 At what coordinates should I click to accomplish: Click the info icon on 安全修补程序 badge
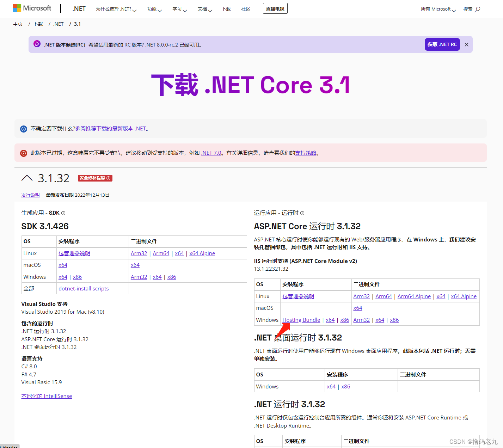pyautogui.click(x=109, y=178)
